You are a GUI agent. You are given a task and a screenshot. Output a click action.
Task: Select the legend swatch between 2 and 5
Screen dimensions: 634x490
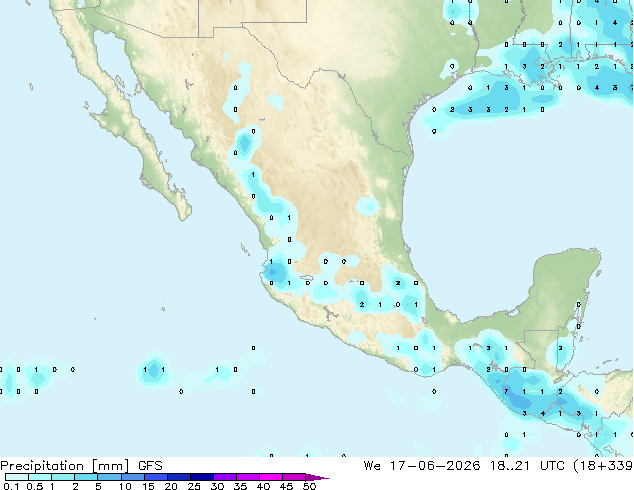(x=86, y=477)
